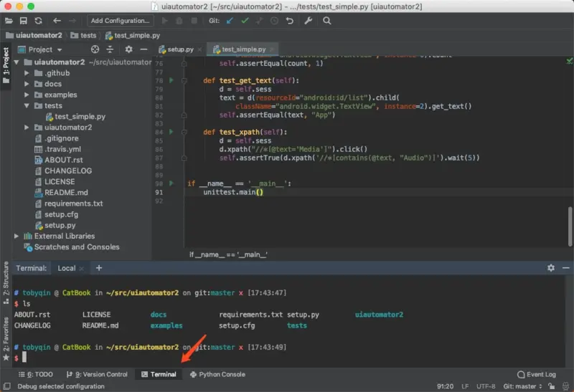Add a new terminal session tab
This screenshot has width=574, height=392.
(99, 268)
